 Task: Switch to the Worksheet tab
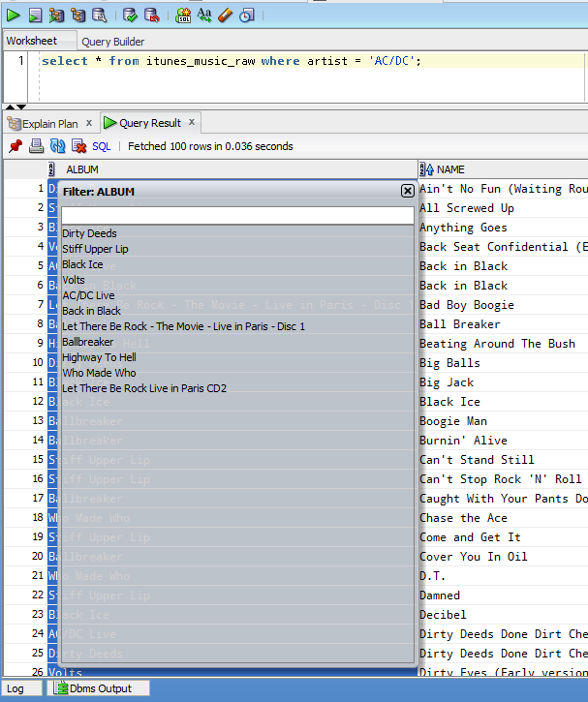32,41
